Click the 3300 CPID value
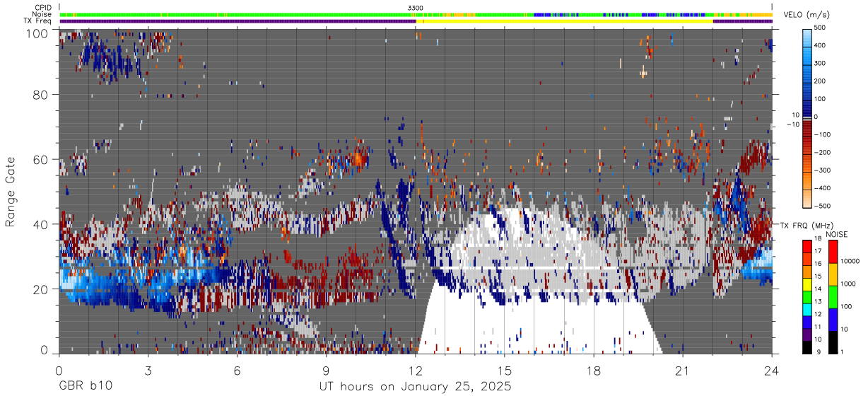 click(416, 8)
